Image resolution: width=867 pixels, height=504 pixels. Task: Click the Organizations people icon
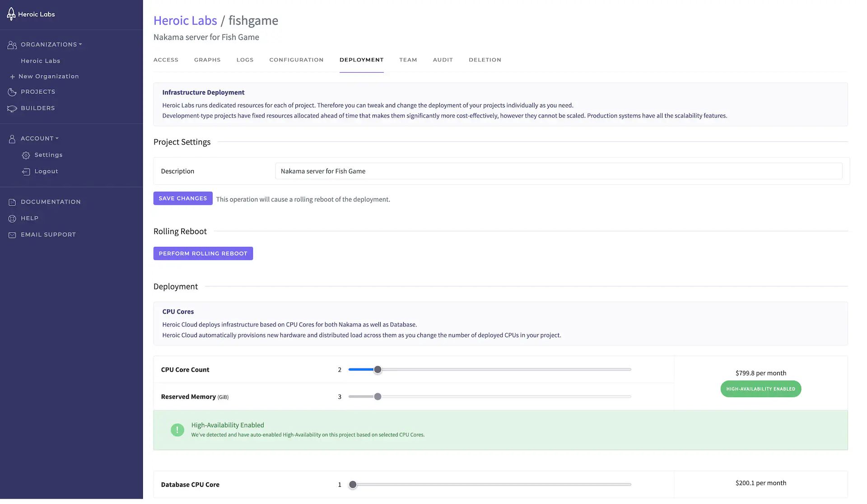pyautogui.click(x=12, y=45)
